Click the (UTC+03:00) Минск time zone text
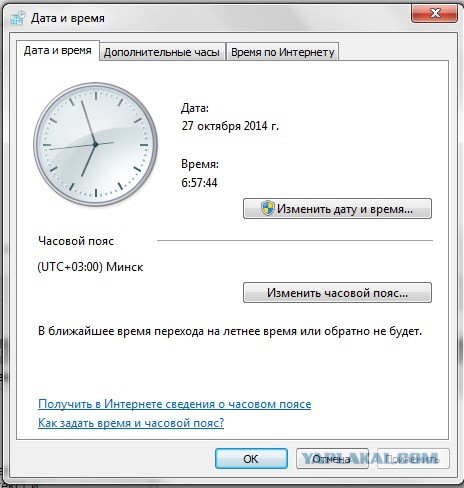Image resolution: width=464 pixels, height=488 pixels. point(91,267)
